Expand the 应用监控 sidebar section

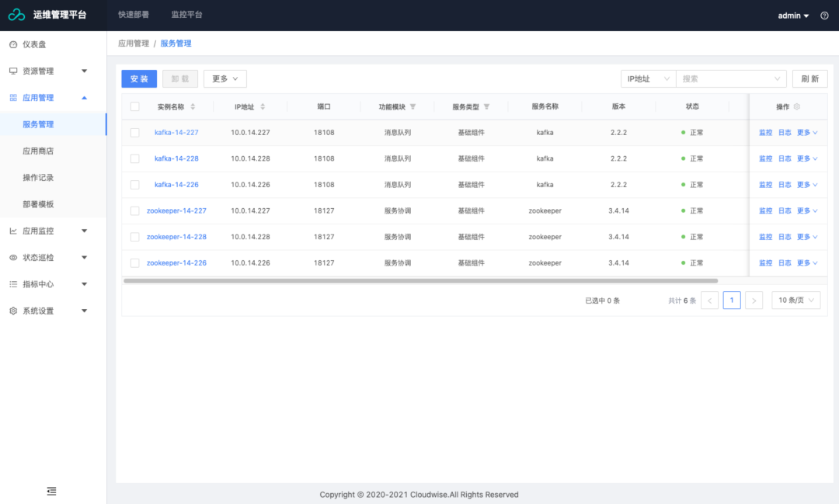click(x=53, y=231)
